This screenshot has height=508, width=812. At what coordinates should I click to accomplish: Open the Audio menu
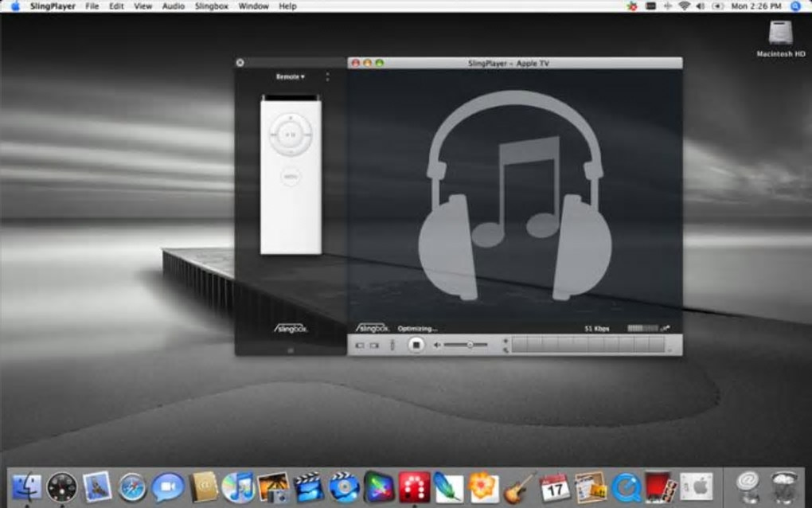pos(173,6)
